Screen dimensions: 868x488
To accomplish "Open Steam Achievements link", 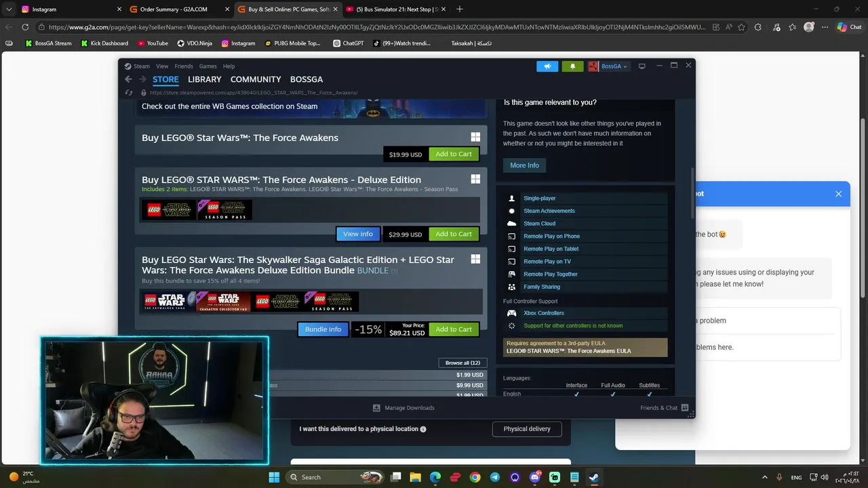I will 549,211.
